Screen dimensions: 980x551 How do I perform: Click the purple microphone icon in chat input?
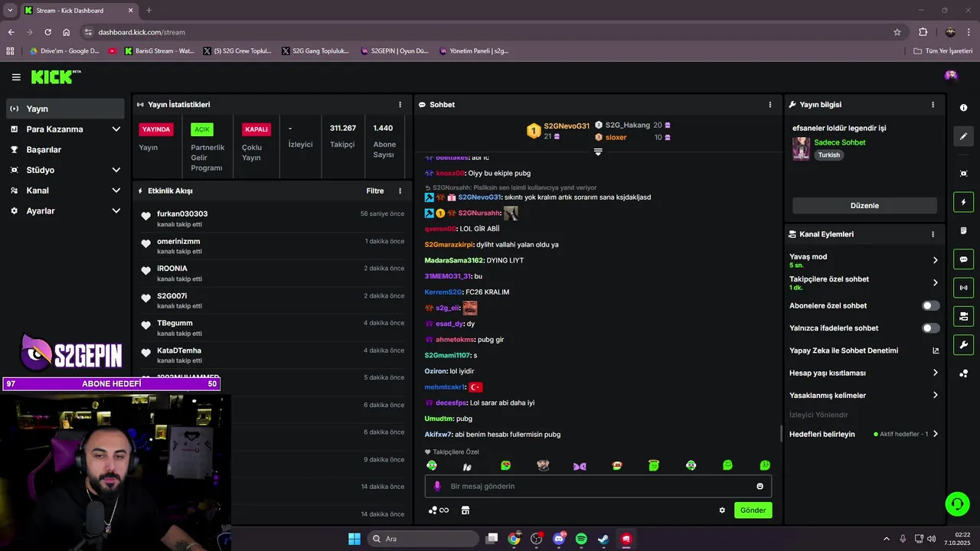(437, 486)
